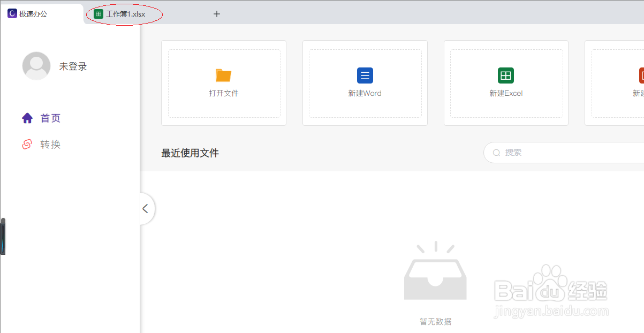Click the folder icon on the 打开文件 card
This screenshot has height=333, width=644.
[224, 75]
